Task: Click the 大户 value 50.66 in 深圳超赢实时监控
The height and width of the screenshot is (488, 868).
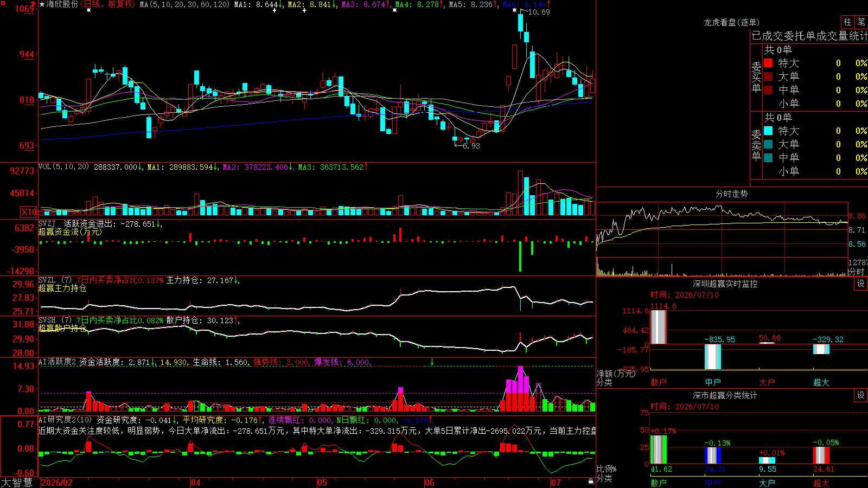Action: [770, 338]
